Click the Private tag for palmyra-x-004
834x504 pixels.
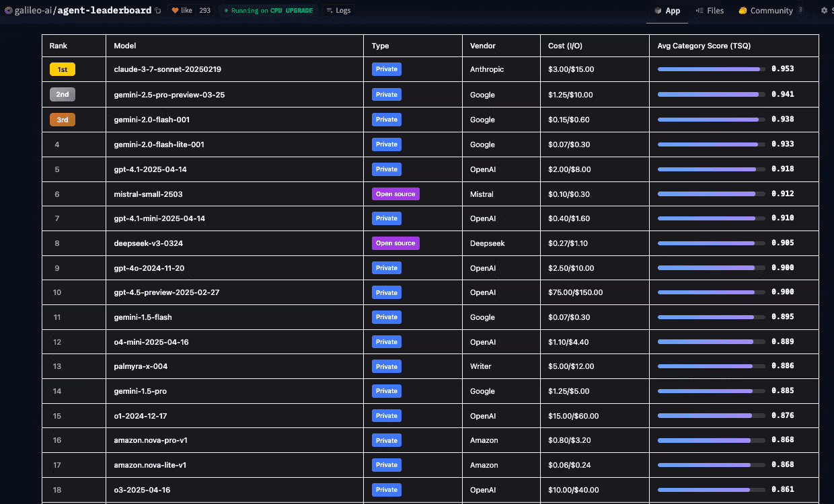(387, 366)
